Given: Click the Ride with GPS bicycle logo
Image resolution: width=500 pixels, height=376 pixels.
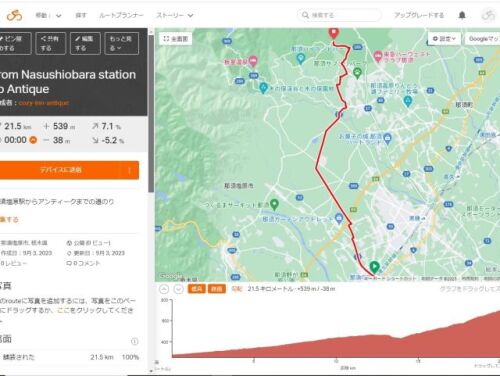Looking at the screenshot, I should click(14, 15).
